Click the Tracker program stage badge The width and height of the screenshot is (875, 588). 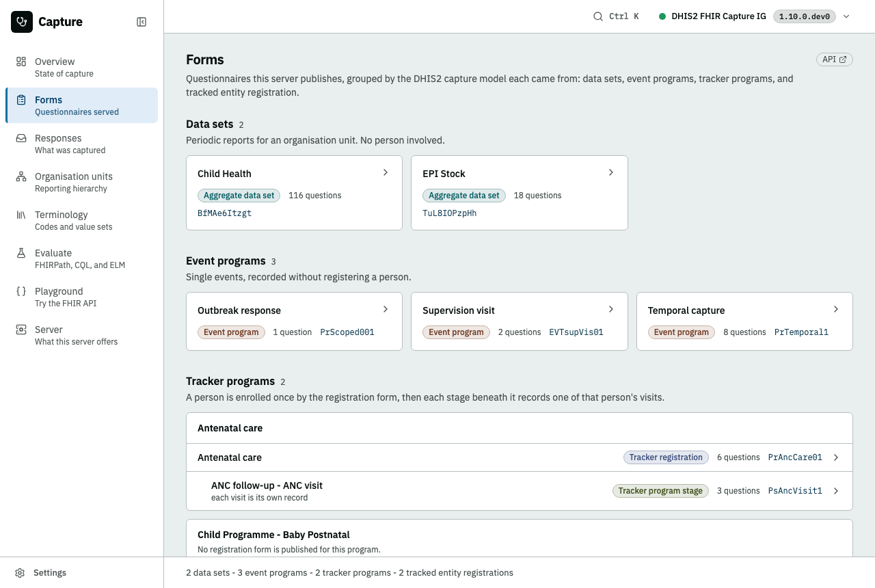(x=660, y=491)
